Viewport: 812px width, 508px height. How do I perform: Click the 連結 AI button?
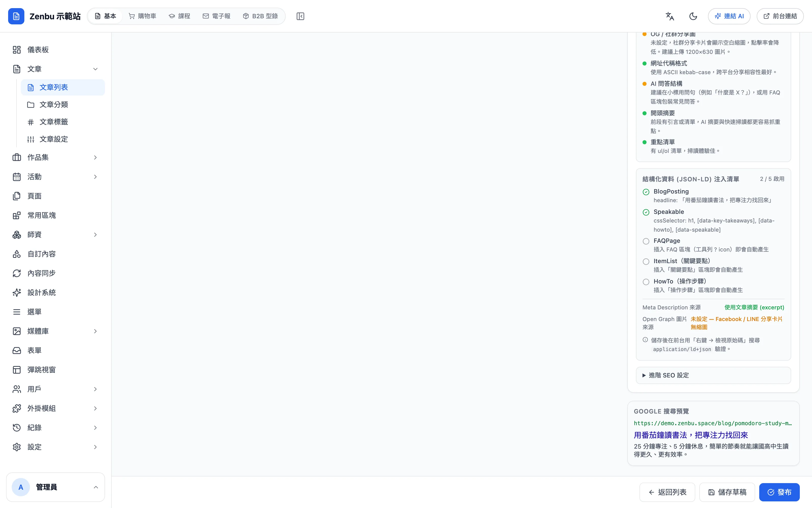tap(729, 16)
